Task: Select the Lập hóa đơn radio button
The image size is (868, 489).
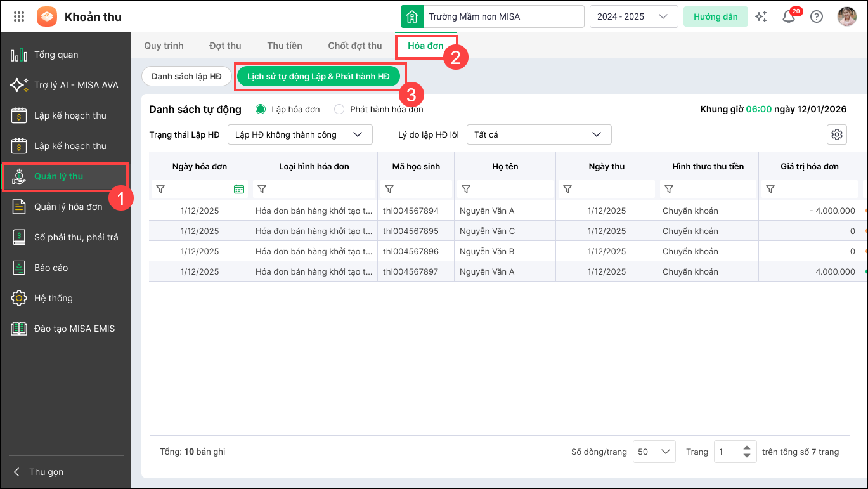Action: pos(260,109)
